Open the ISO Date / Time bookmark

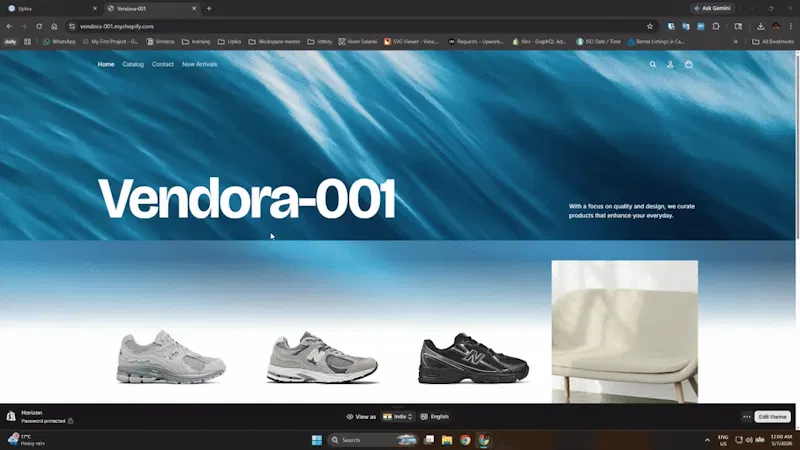click(598, 42)
